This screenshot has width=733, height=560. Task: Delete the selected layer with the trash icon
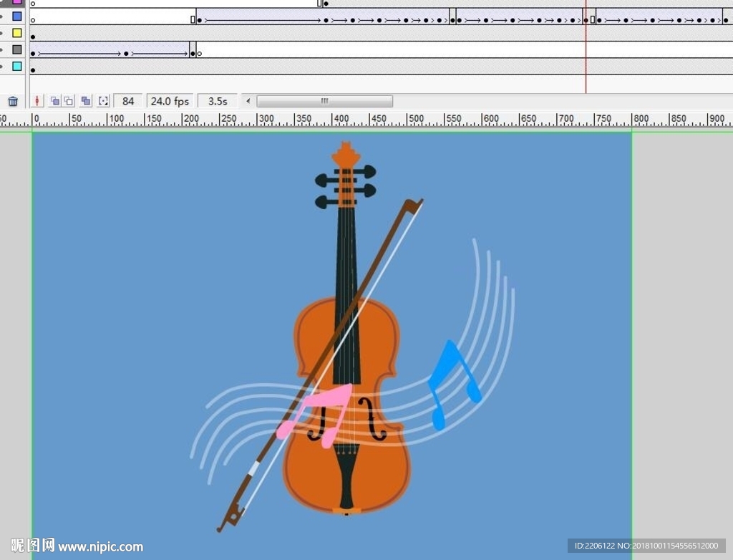(x=13, y=101)
